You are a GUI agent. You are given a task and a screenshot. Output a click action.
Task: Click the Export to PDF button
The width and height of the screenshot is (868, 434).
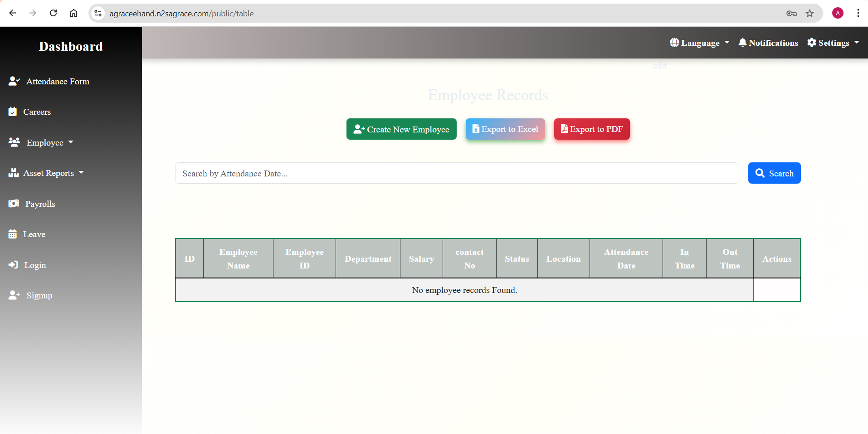(x=591, y=129)
